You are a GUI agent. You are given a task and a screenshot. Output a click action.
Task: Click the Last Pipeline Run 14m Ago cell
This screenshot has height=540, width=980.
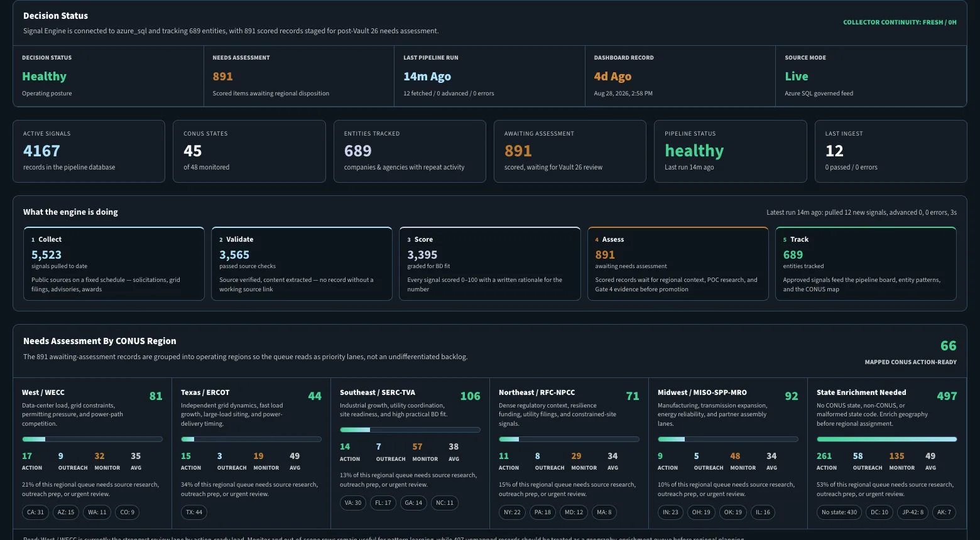click(489, 75)
